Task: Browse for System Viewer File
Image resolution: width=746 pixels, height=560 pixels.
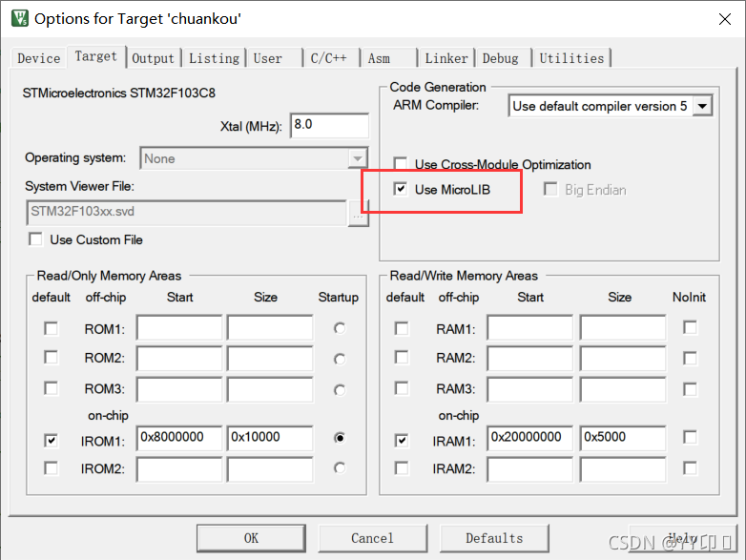Action: [359, 214]
